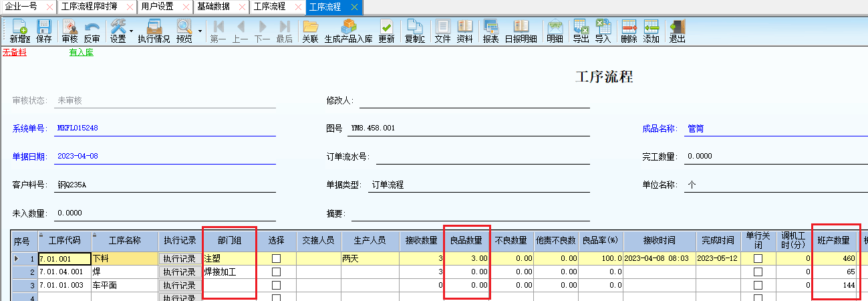
Task: Open 执行情况 execution status
Action: click(x=154, y=31)
